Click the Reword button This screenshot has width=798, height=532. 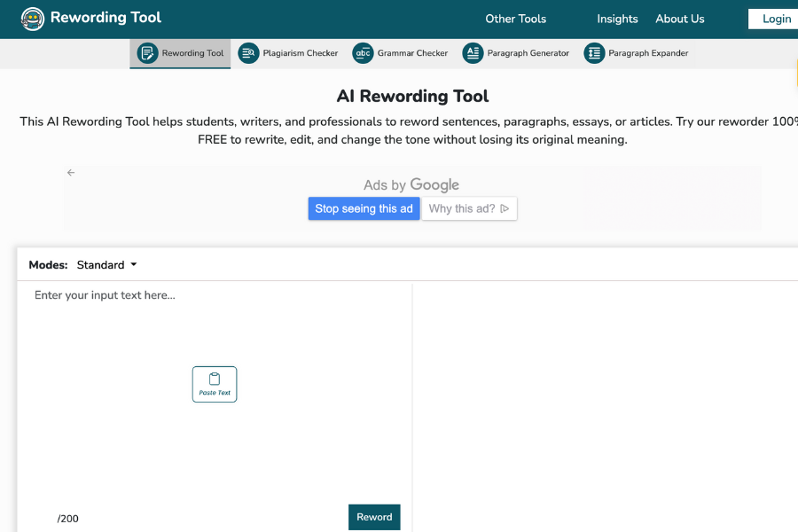click(374, 517)
